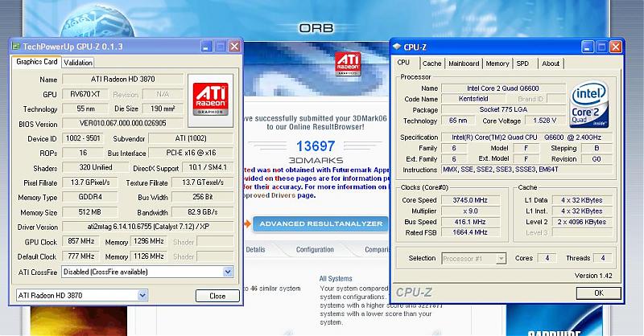This screenshot has width=644, height=336.
Task: Click the BIOS Version field
Action: [x=123, y=123]
